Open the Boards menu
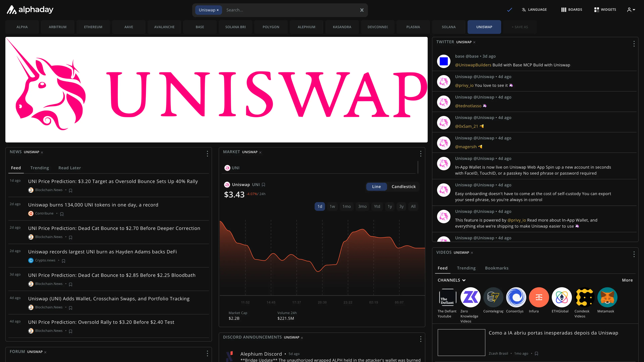The image size is (644, 362). point(572,10)
